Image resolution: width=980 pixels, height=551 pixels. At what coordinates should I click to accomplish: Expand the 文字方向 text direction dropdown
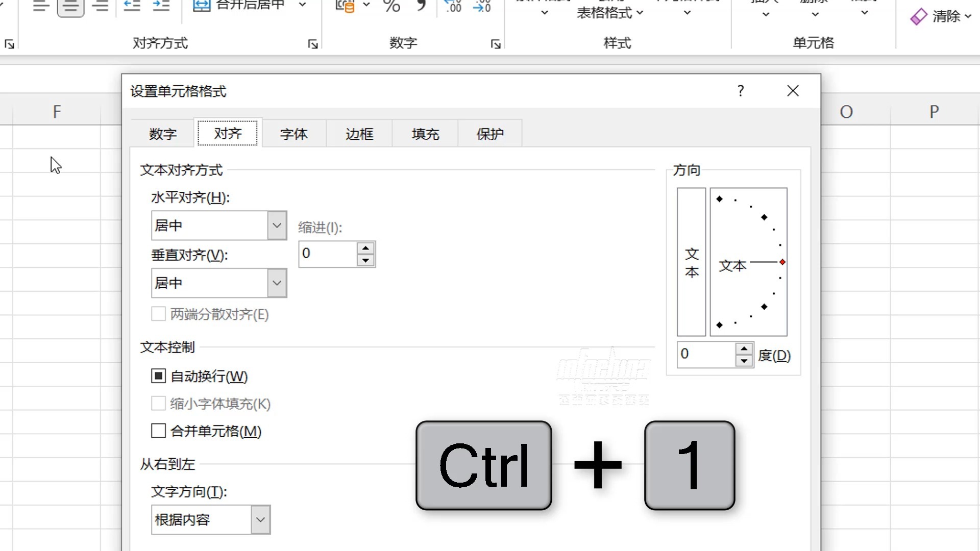click(x=260, y=520)
